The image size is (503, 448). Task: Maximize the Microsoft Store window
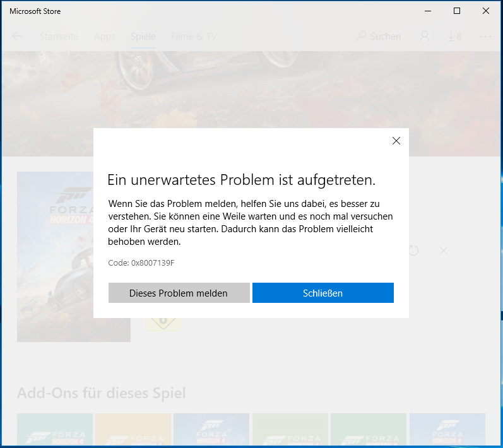[x=457, y=11]
